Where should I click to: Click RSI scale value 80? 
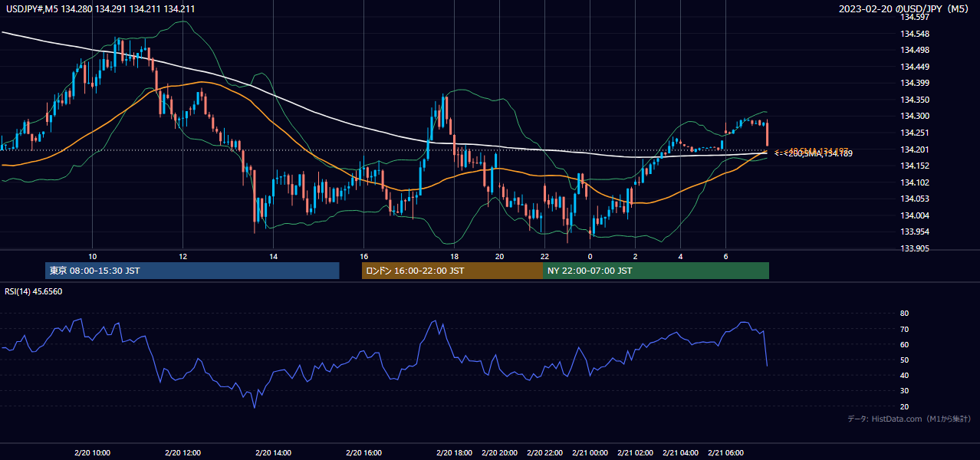[x=905, y=314]
